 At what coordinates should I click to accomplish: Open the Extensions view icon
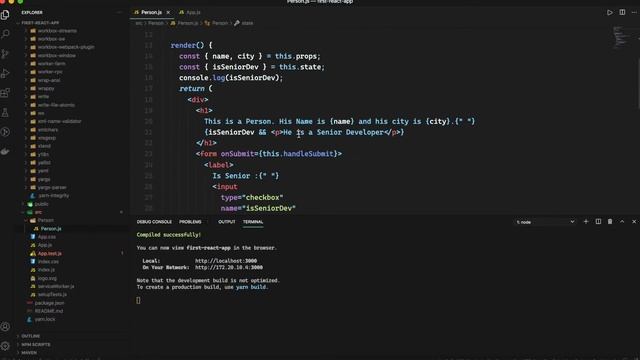[x=5, y=93]
